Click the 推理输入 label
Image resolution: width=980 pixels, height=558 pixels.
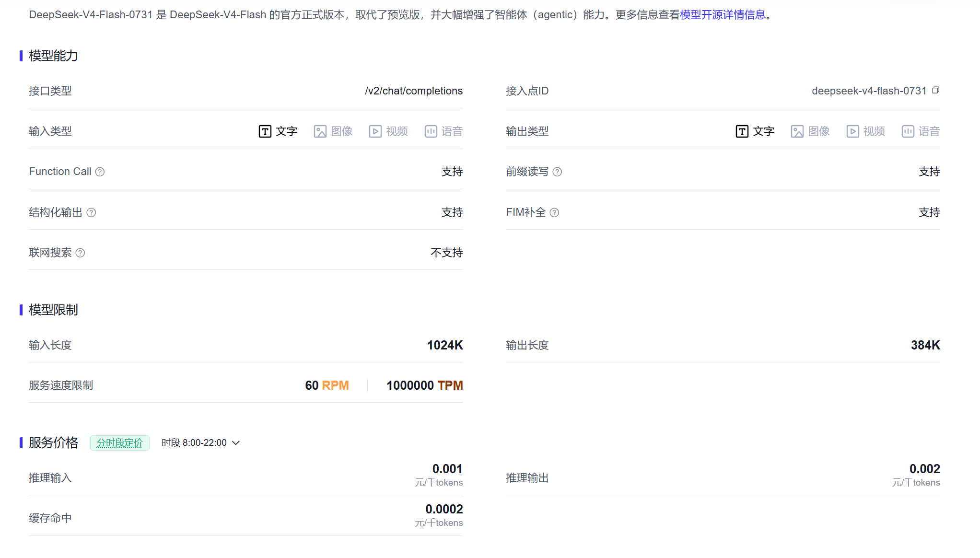point(50,478)
